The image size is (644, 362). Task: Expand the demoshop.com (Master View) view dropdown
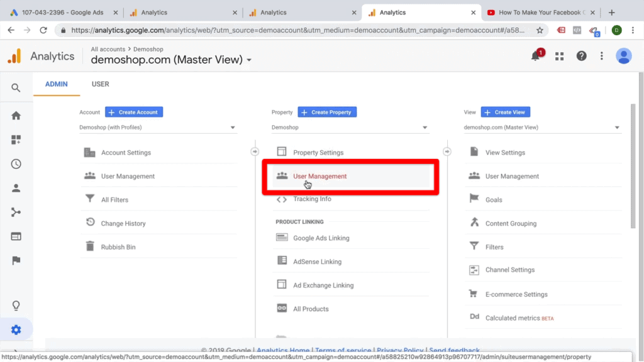point(542,128)
